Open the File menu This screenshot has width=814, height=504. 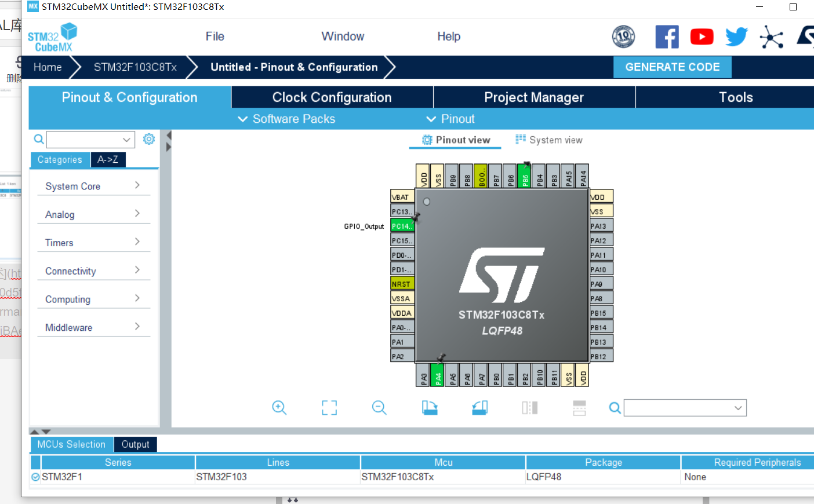[215, 36]
